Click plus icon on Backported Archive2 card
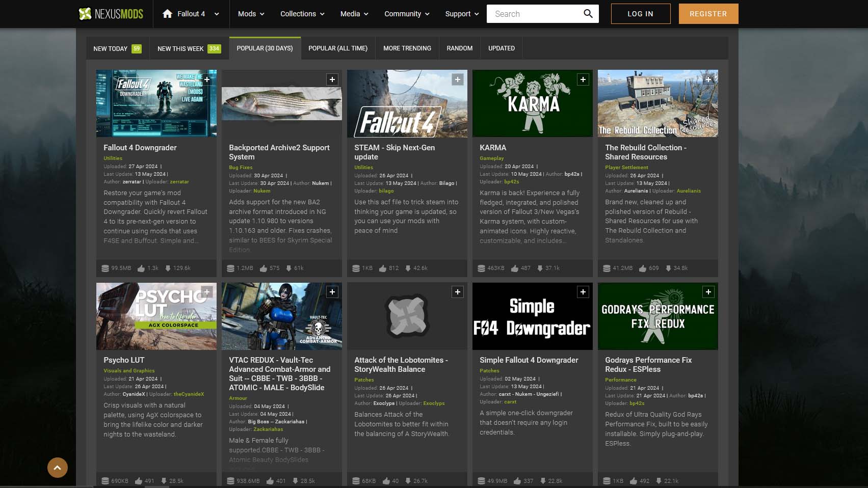This screenshot has width=868, height=488. point(332,79)
